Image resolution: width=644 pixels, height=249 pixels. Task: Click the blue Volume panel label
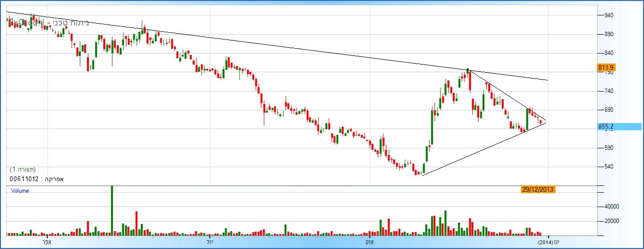click(x=20, y=191)
